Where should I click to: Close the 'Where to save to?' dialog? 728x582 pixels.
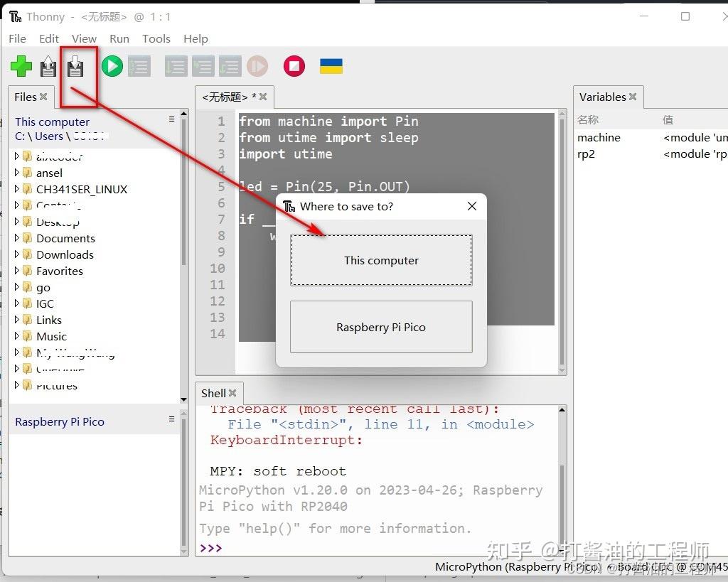point(472,206)
